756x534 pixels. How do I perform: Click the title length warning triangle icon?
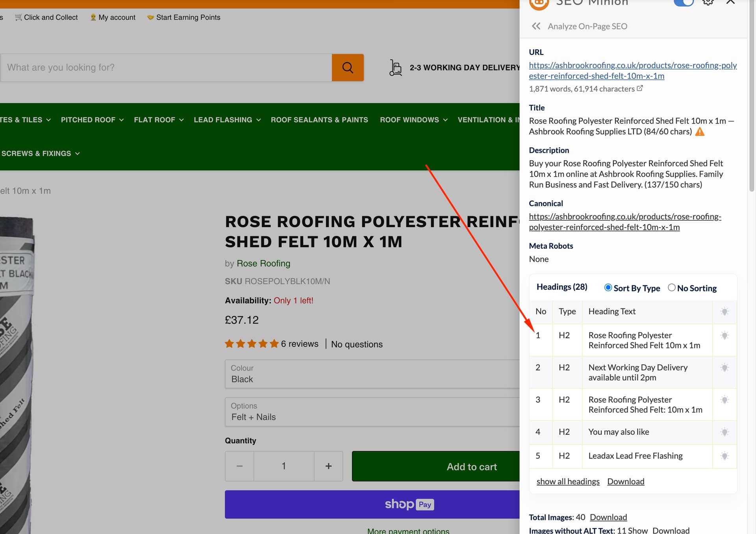tap(700, 132)
